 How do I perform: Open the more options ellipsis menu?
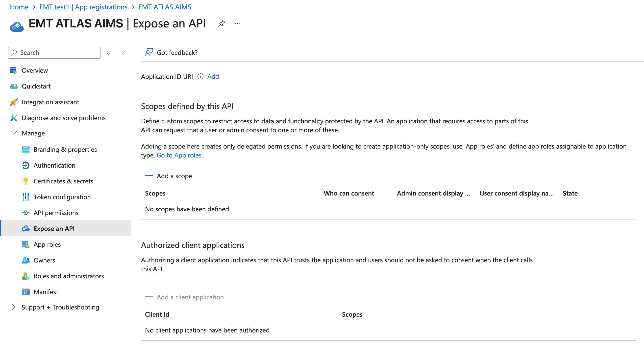click(x=238, y=24)
